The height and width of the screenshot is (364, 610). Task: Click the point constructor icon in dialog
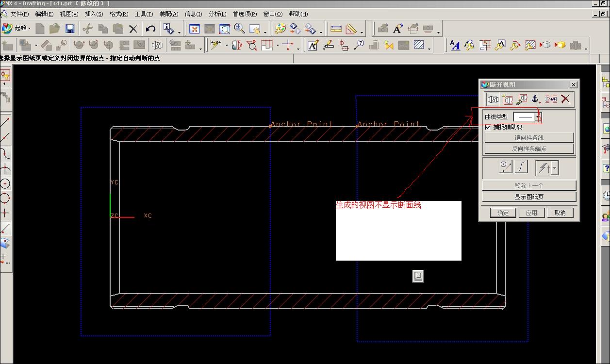pyautogui.click(x=506, y=167)
